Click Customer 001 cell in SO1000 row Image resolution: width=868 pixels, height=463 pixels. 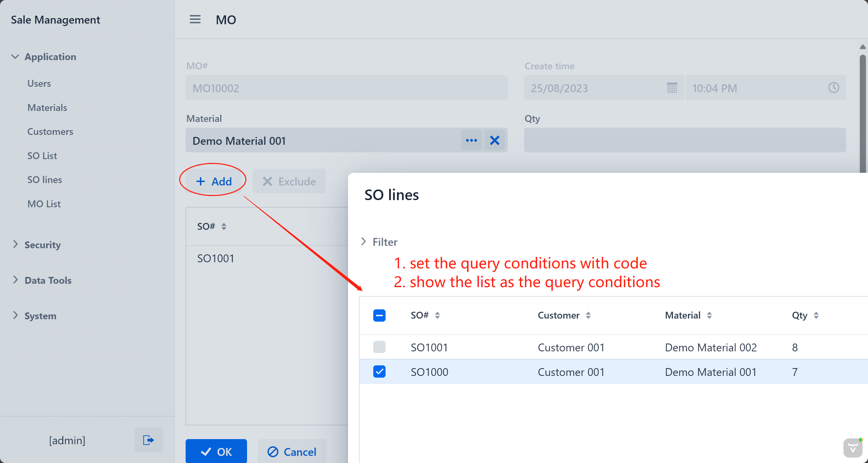click(x=571, y=372)
